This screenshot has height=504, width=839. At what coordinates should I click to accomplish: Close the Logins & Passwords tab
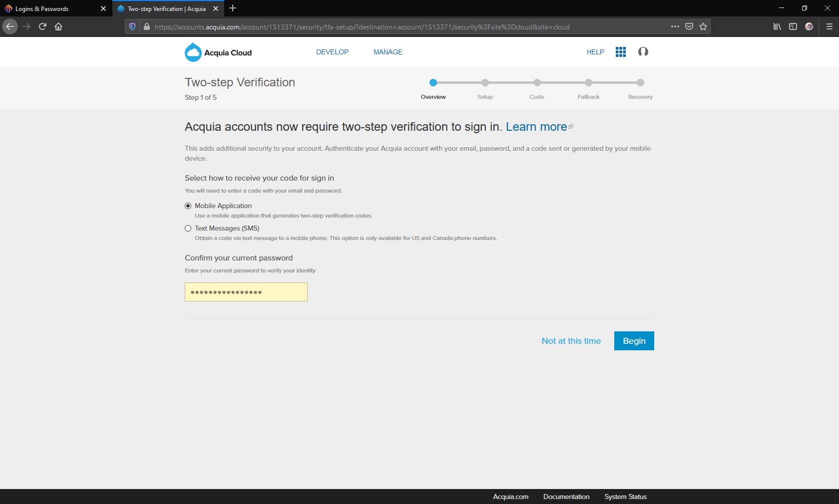click(103, 8)
